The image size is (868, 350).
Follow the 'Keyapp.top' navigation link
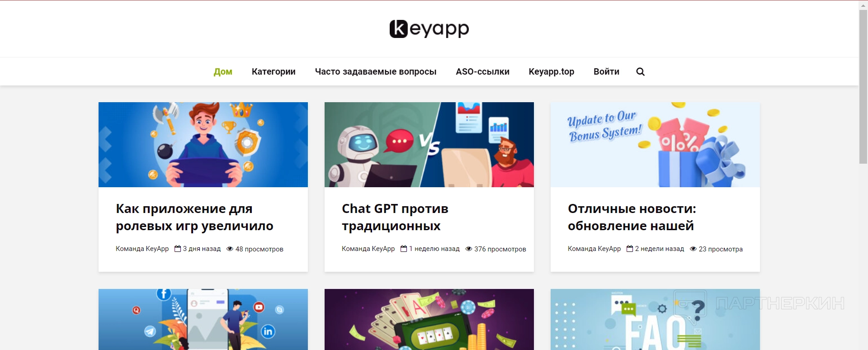(x=552, y=71)
